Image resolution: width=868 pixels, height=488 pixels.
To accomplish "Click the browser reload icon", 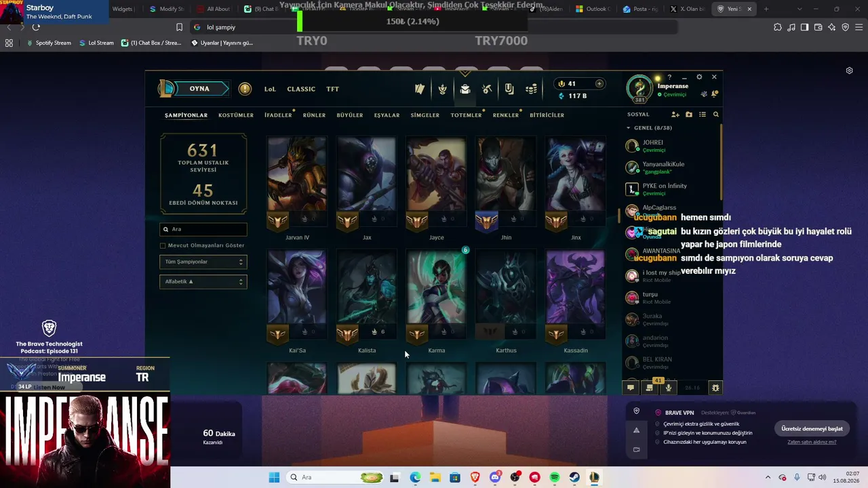I will [x=36, y=27].
